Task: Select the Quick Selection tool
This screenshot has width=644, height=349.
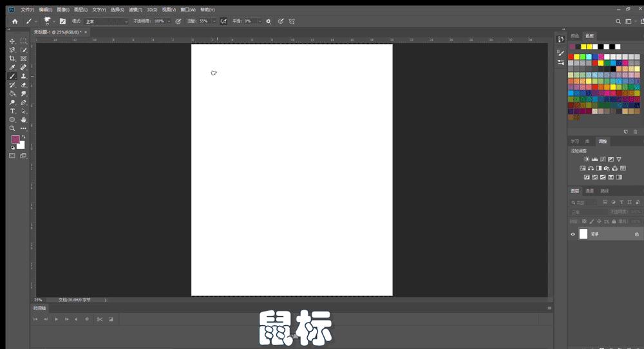Action: [x=23, y=50]
